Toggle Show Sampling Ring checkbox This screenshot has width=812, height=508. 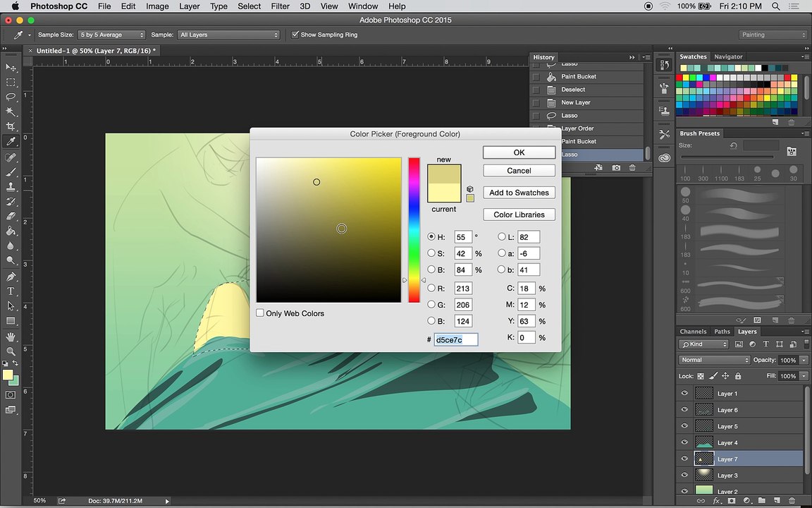coord(295,35)
